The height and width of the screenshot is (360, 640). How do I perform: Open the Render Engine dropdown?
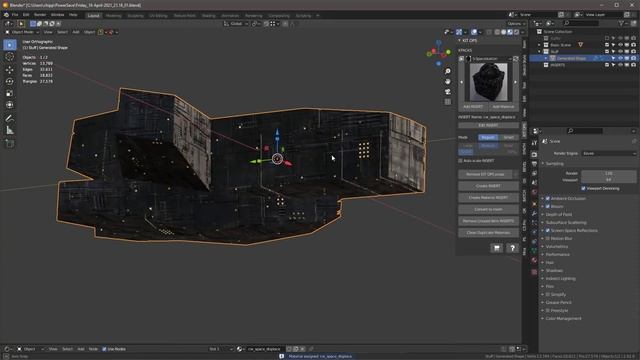click(608, 153)
